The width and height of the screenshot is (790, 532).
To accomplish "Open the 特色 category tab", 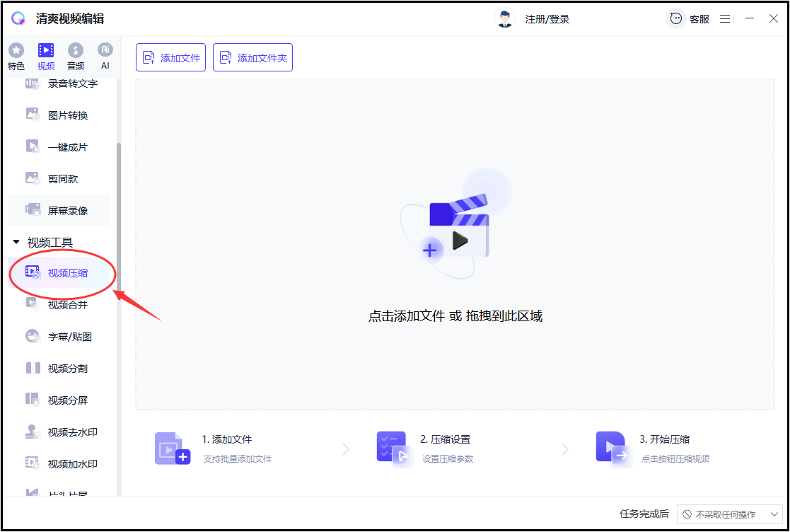I will [16, 56].
